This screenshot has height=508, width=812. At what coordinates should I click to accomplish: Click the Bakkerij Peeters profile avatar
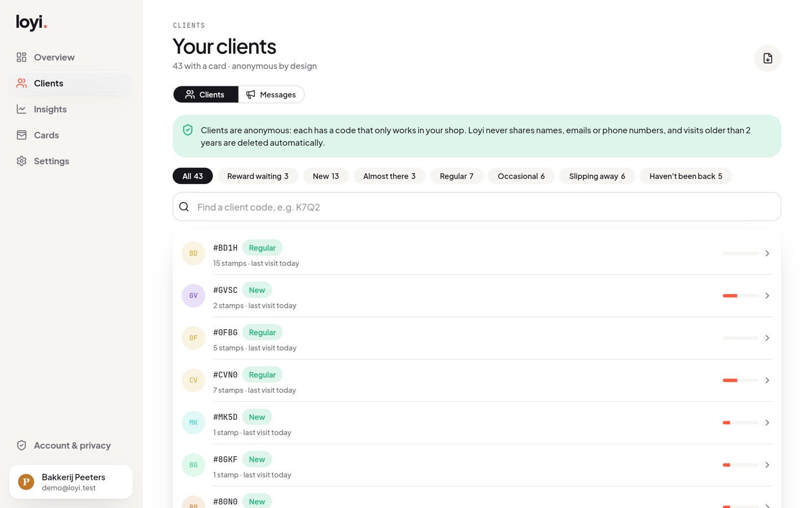point(26,482)
